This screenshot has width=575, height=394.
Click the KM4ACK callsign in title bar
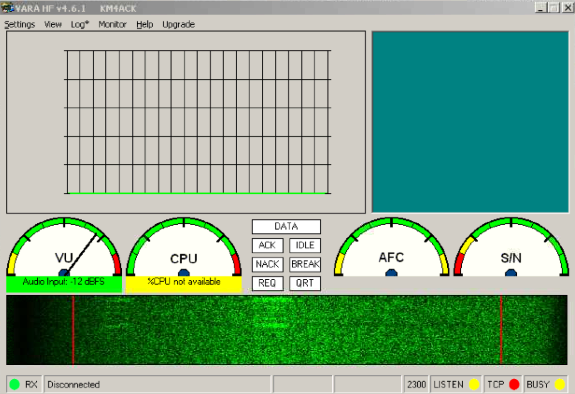pos(118,8)
